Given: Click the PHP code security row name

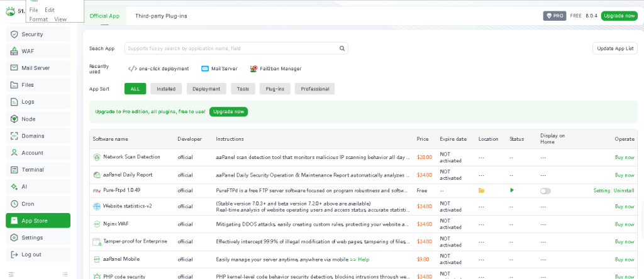Looking at the screenshot, I should pos(124,276).
